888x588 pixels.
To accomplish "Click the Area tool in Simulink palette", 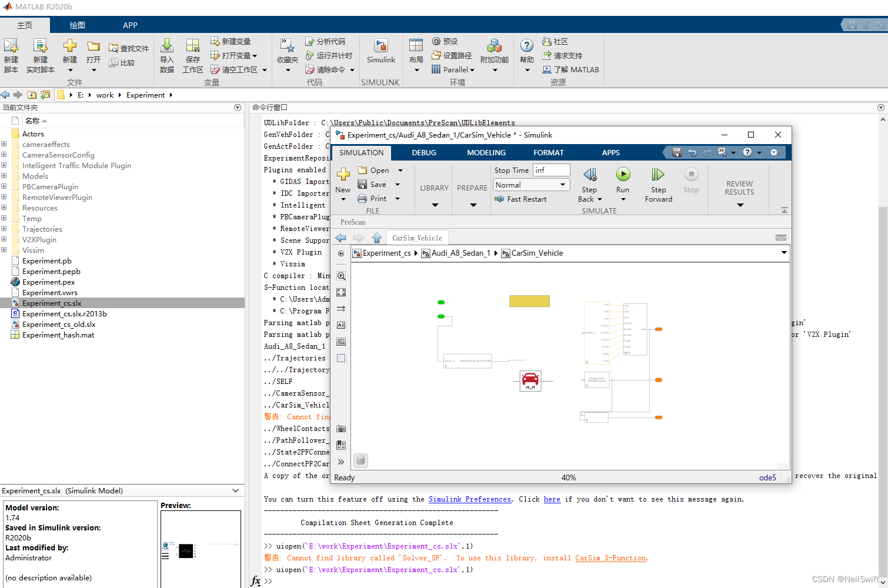I will pyautogui.click(x=341, y=358).
